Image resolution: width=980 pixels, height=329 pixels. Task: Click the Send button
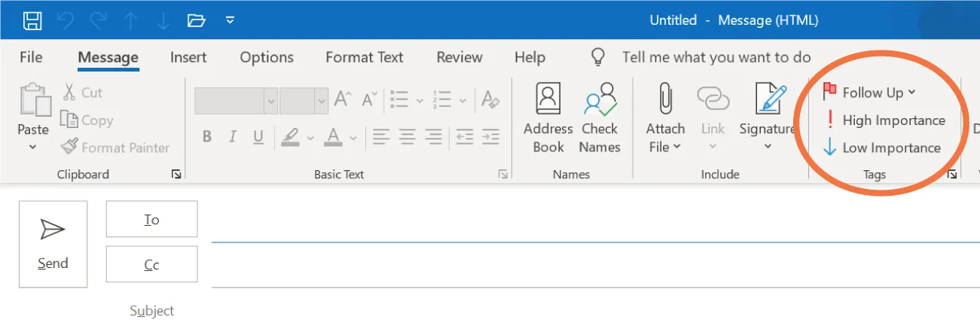tap(53, 244)
